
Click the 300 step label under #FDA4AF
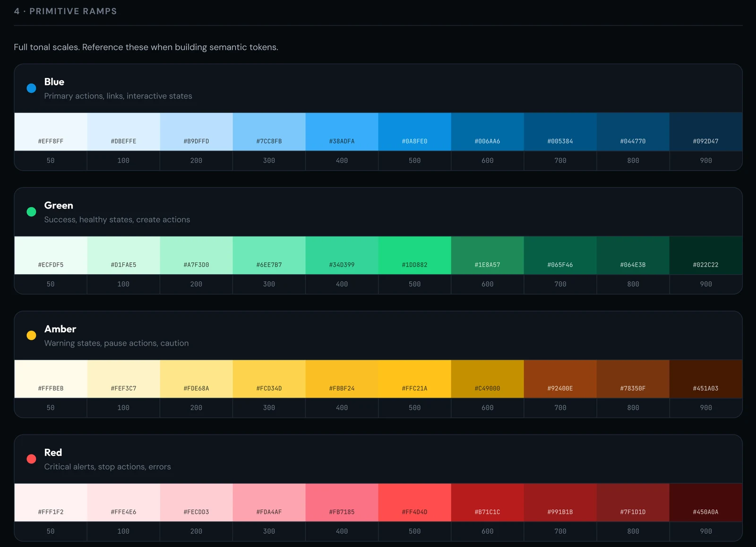click(269, 531)
